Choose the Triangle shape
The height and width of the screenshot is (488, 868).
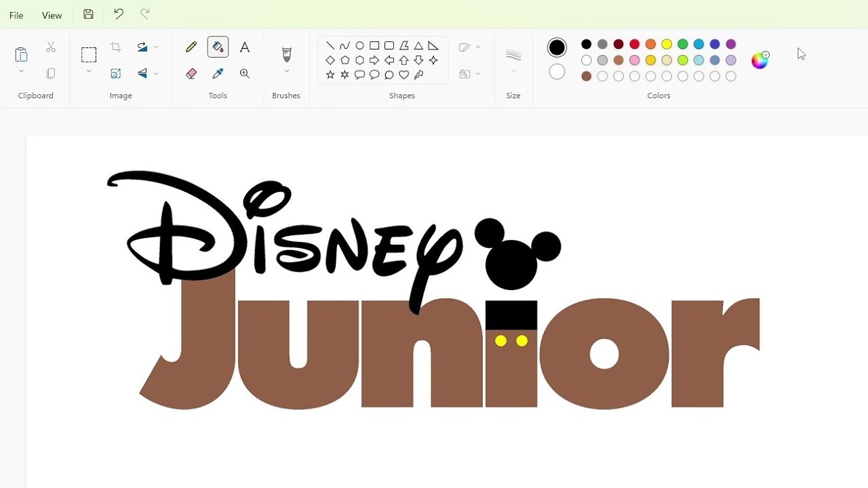click(418, 45)
